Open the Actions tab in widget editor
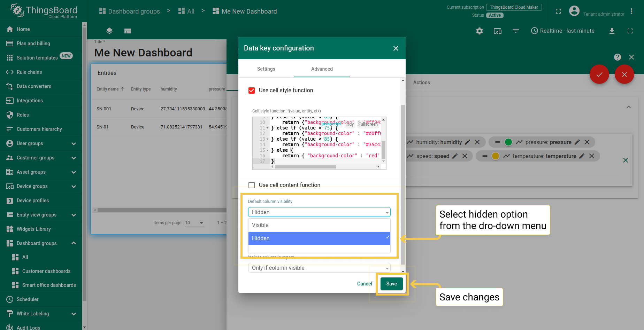 (x=422, y=82)
